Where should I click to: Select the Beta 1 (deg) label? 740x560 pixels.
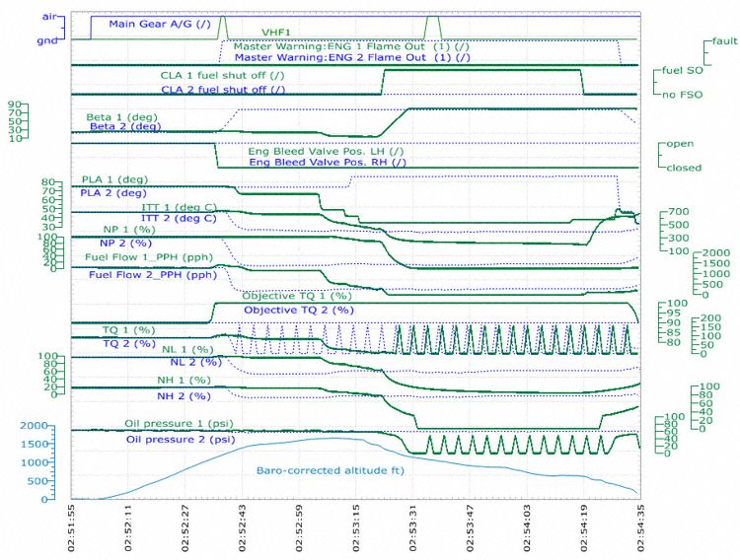point(121,117)
